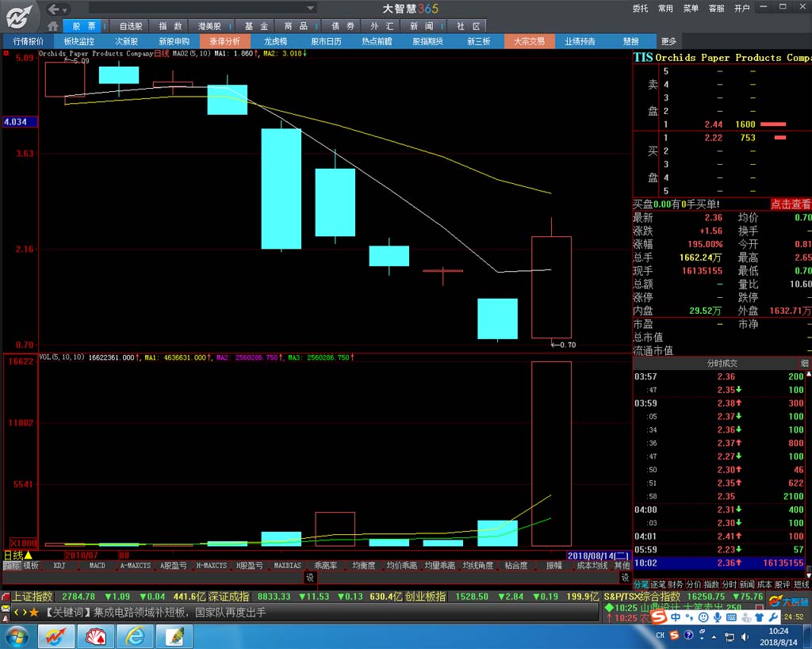Image resolution: width=812 pixels, height=649 pixels.
Task: Click the 更多 button
Action: coord(668,41)
